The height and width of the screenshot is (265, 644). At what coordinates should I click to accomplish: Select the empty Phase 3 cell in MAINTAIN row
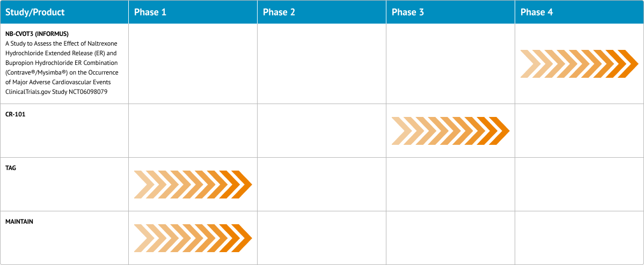tap(450, 238)
